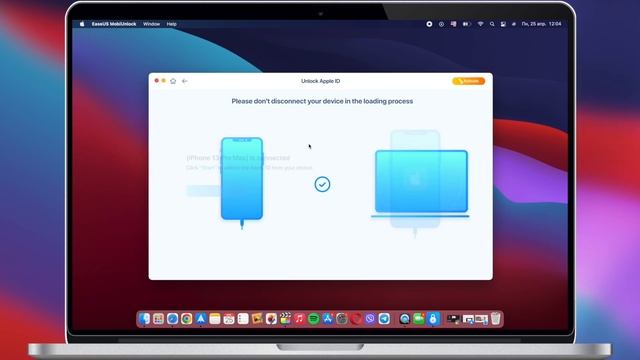
Task: Open Viber from the Dock
Action: [370, 319]
